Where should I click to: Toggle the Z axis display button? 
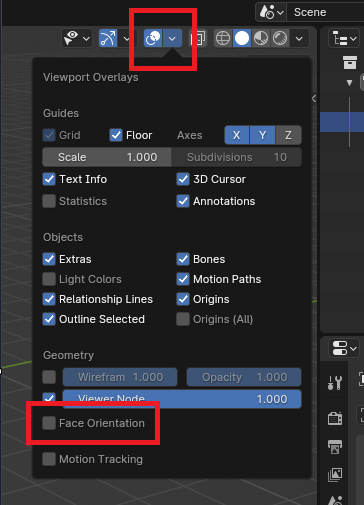(x=288, y=135)
